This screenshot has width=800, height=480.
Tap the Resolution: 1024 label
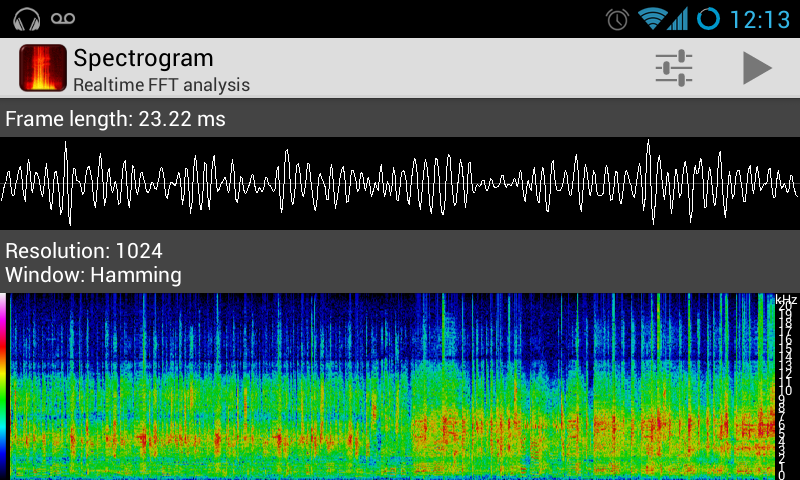click(x=84, y=250)
